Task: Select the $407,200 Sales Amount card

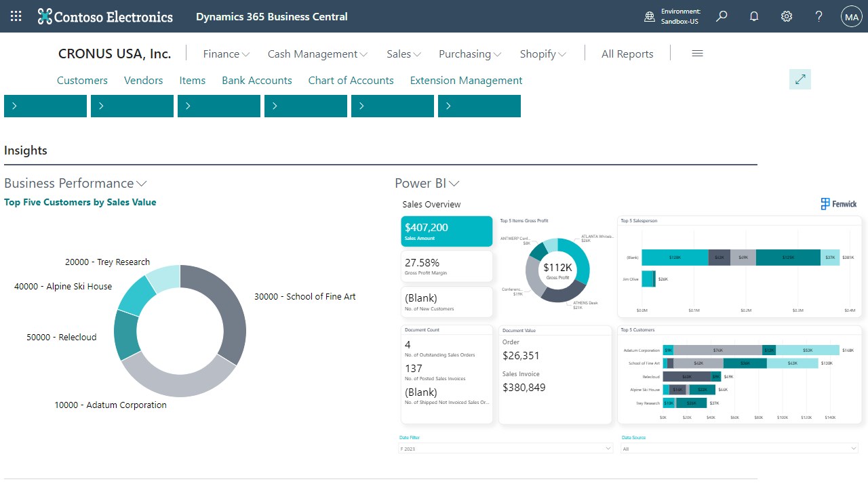Action: coord(447,231)
